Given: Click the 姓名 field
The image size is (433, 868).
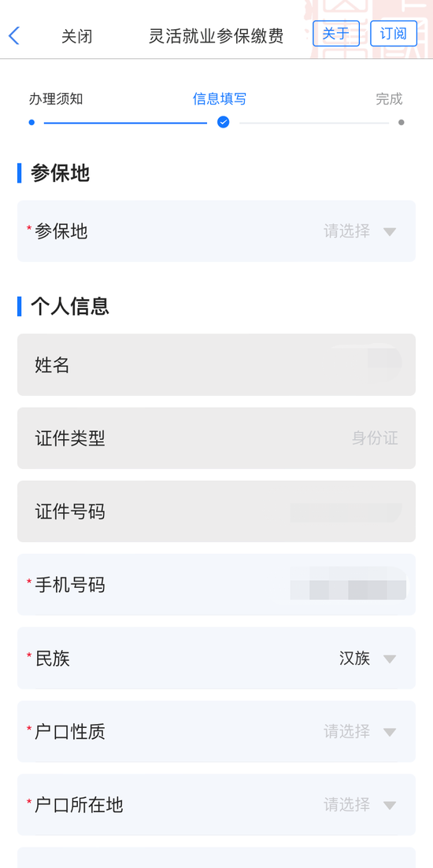Looking at the screenshot, I should [216, 365].
